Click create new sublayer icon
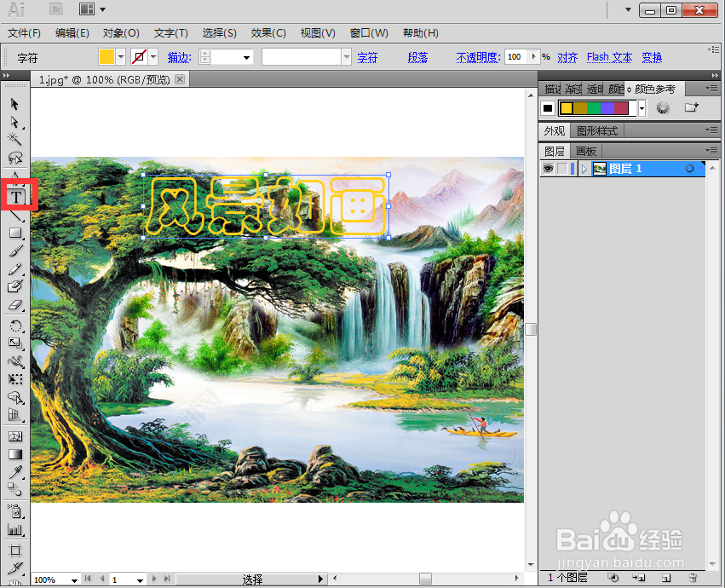The width and height of the screenshot is (725, 588). point(640,578)
